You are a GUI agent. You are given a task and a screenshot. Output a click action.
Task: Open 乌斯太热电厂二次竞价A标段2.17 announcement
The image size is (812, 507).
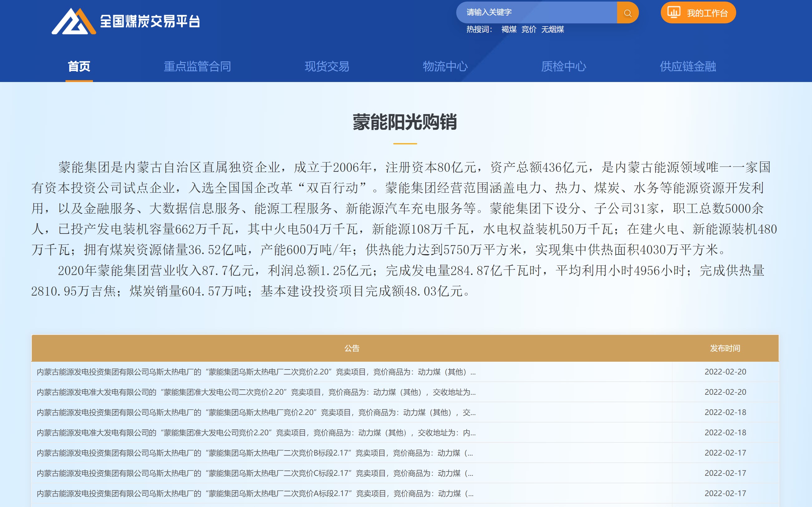point(254,493)
